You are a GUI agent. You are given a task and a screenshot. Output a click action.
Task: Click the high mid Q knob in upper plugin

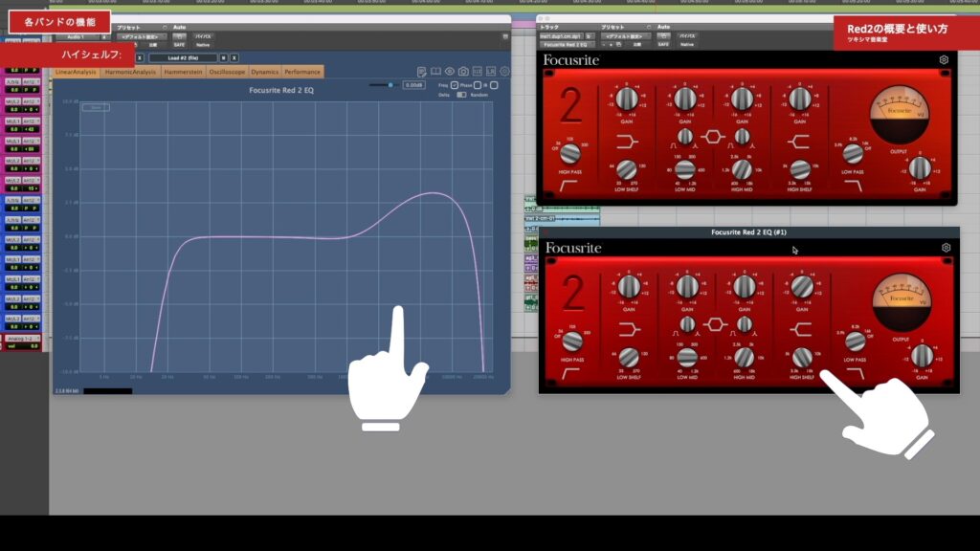[x=743, y=136]
